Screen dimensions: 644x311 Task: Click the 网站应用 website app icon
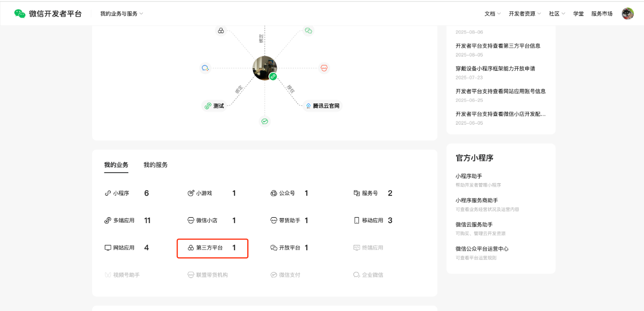[108, 248]
